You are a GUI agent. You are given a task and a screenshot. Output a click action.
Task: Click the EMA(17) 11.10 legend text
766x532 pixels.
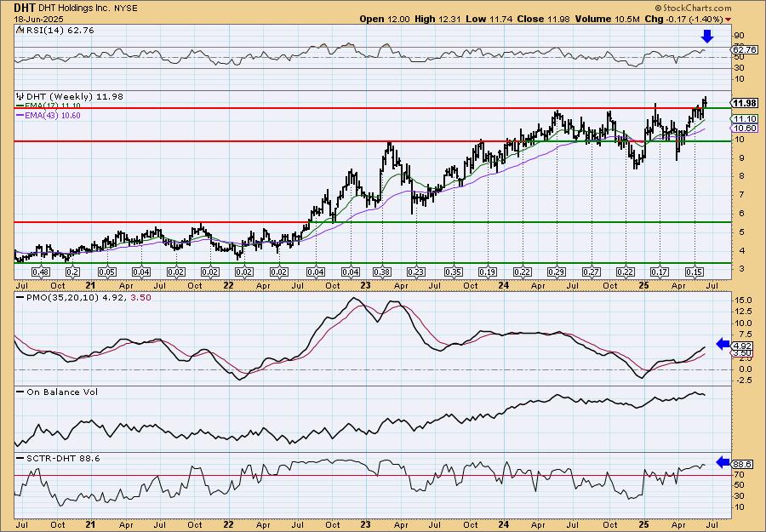pos(53,106)
